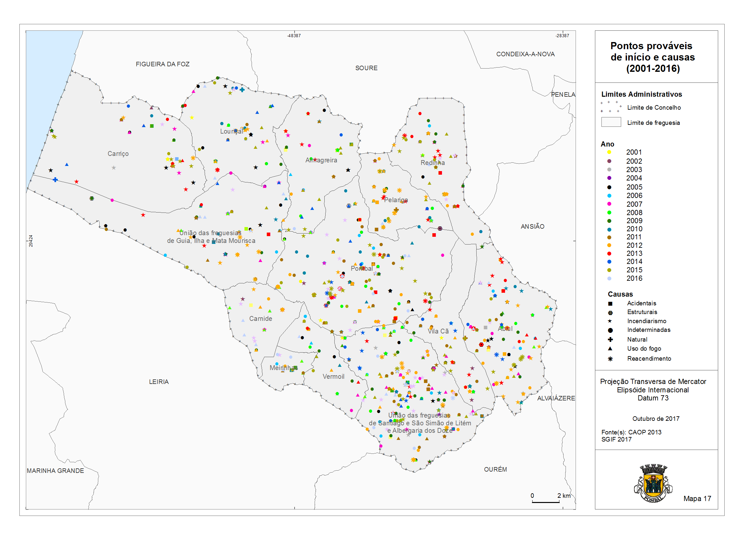Click the Pombal coat of arms emblem
The image size is (756, 535).
click(653, 483)
